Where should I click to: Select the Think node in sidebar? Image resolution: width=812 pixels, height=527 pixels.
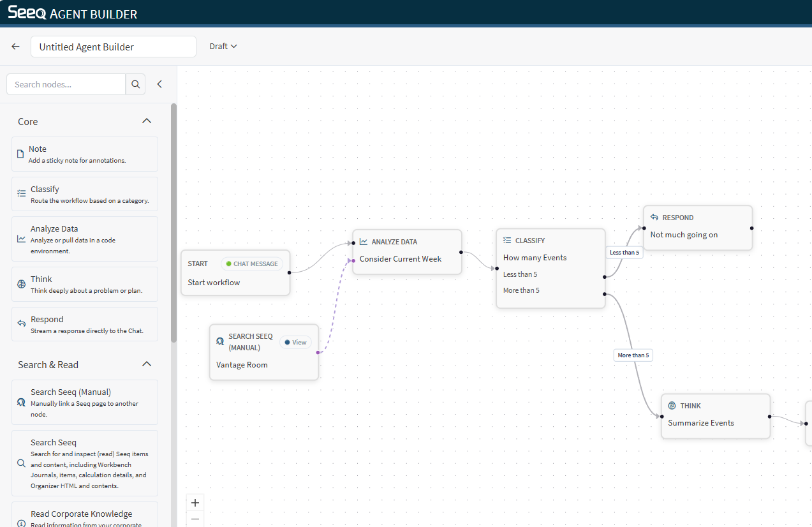point(85,284)
